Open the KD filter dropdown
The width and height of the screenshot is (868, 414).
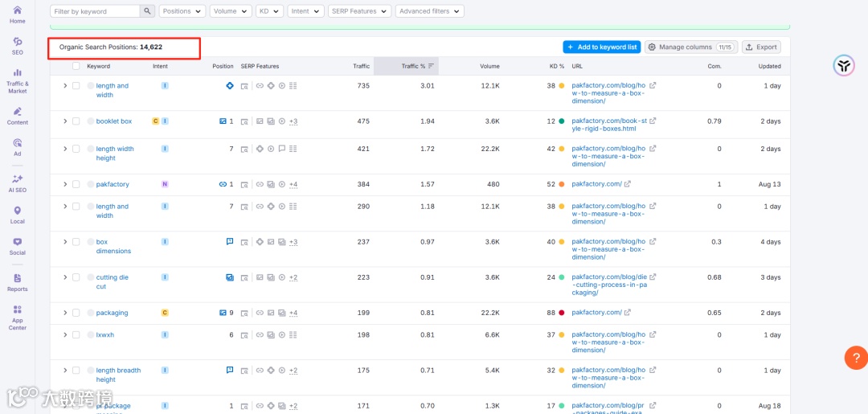pyautogui.click(x=270, y=11)
